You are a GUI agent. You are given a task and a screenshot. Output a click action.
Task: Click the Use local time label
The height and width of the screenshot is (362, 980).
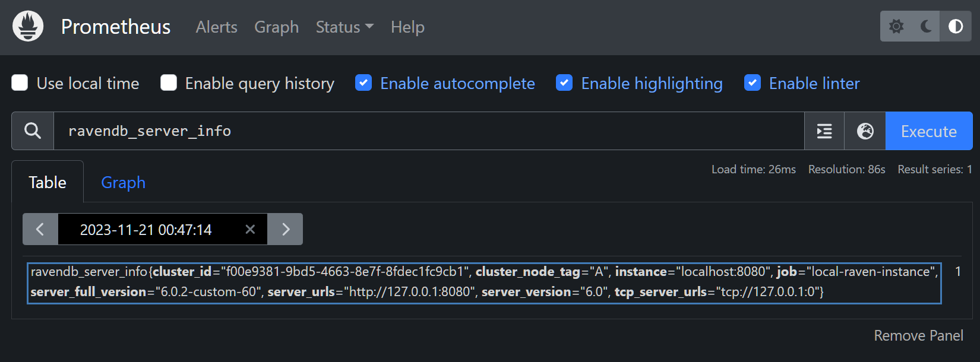click(88, 83)
